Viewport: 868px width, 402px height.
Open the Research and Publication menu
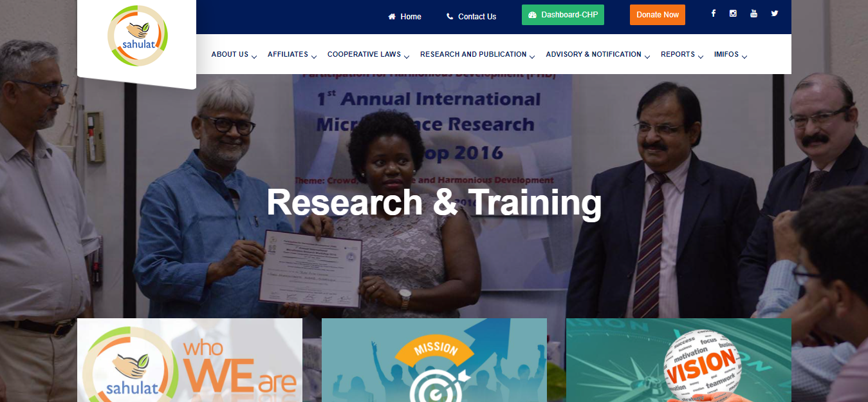point(474,54)
